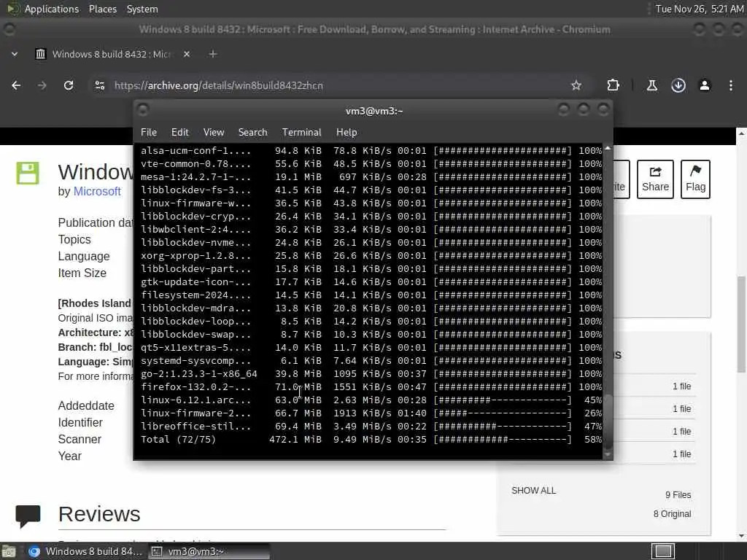The width and height of the screenshot is (747, 560).
Task: Open the Terminal menu
Action: pos(301,133)
